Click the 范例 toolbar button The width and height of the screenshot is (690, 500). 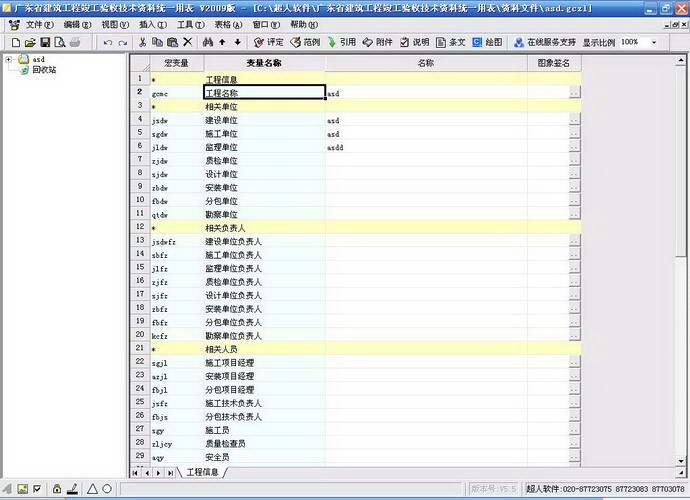pyautogui.click(x=305, y=42)
